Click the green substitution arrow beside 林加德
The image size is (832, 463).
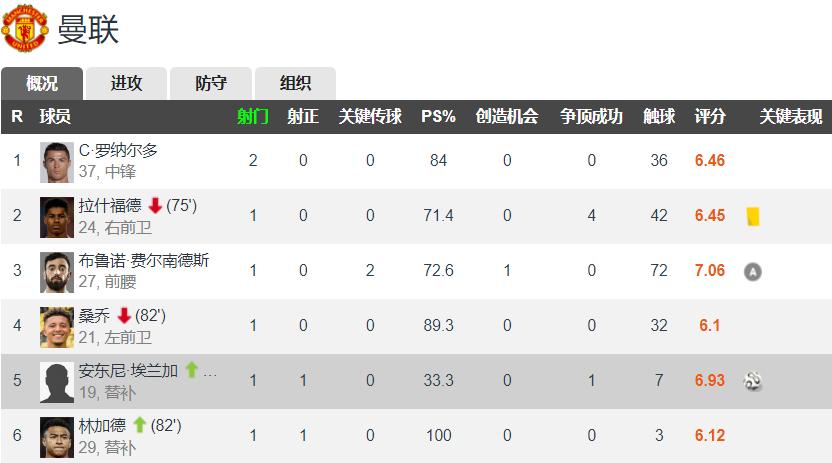coord(139,426)
